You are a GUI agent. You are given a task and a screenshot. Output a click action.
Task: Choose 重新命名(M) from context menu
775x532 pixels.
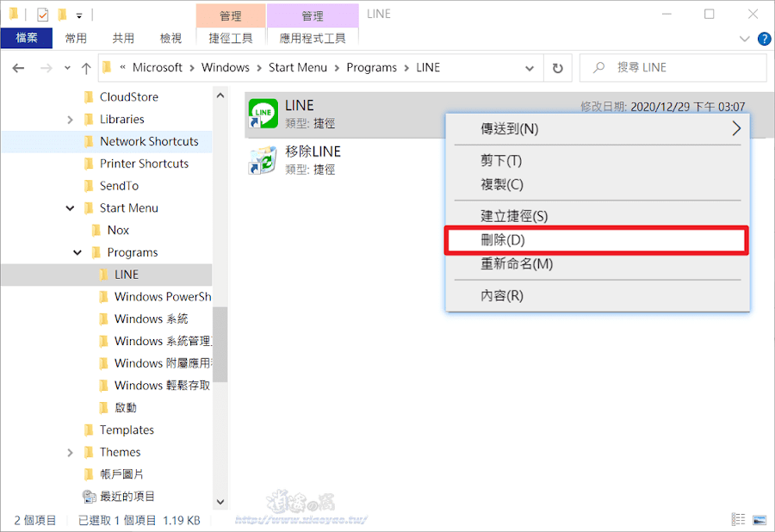pos(597,263)
